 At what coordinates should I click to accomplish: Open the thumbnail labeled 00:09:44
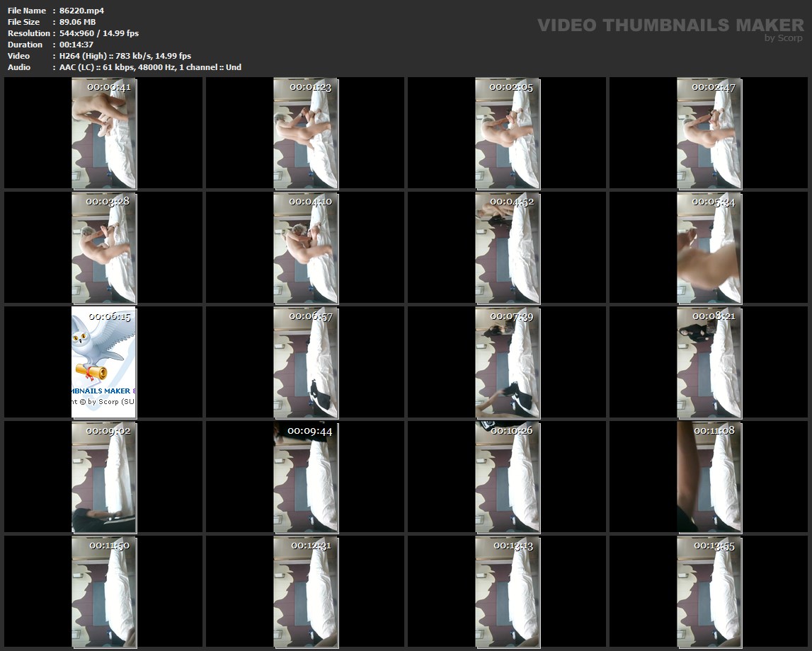(x=306, y=477)
